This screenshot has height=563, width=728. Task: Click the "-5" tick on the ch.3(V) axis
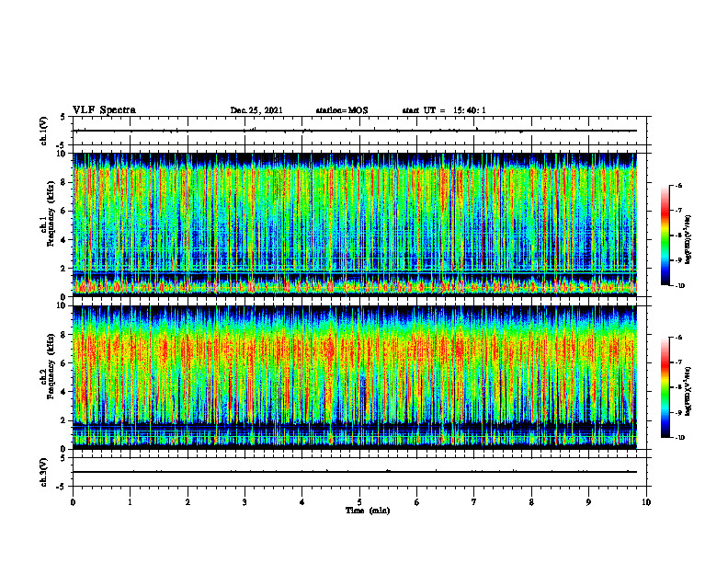(x=63, y=487)
